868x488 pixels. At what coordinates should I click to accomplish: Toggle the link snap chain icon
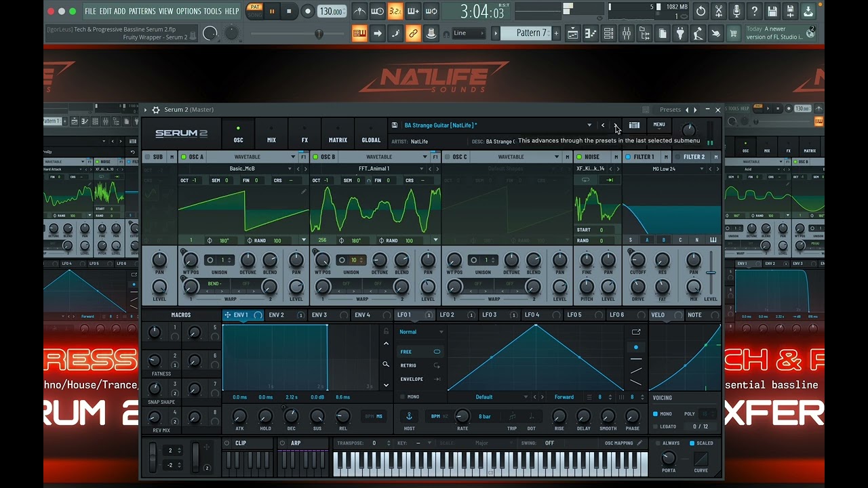click(413, 33)
